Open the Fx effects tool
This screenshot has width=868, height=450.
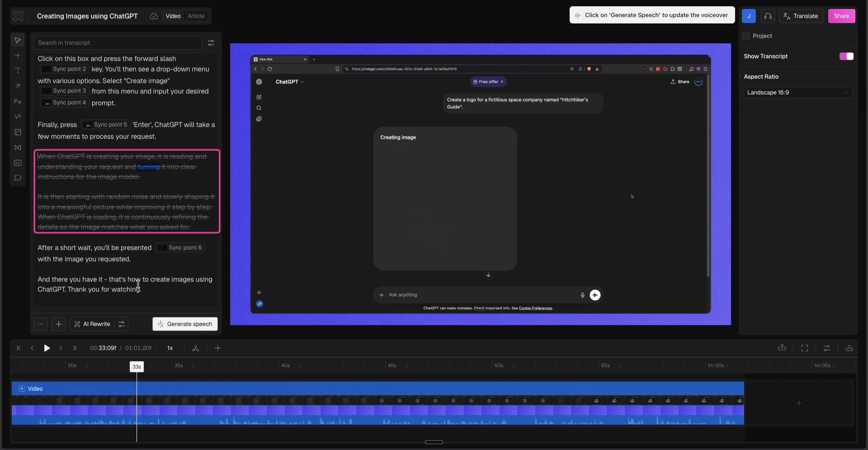[x=18, y=102]
